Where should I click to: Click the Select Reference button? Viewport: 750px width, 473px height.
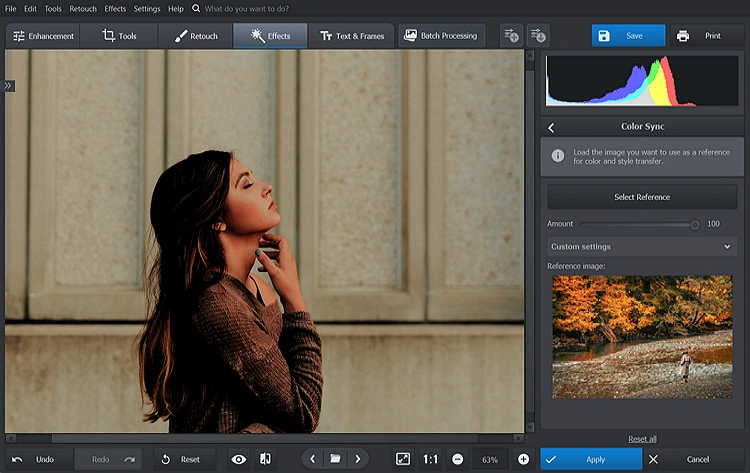642,197
